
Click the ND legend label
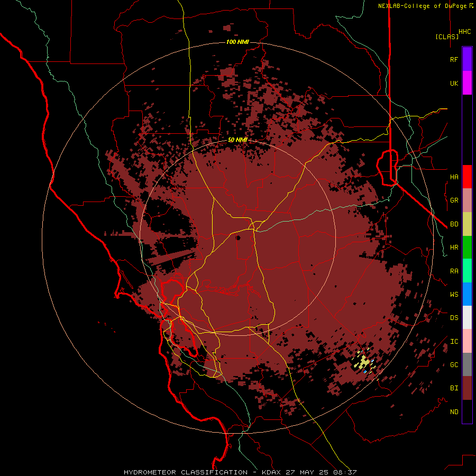pos(454,412)
